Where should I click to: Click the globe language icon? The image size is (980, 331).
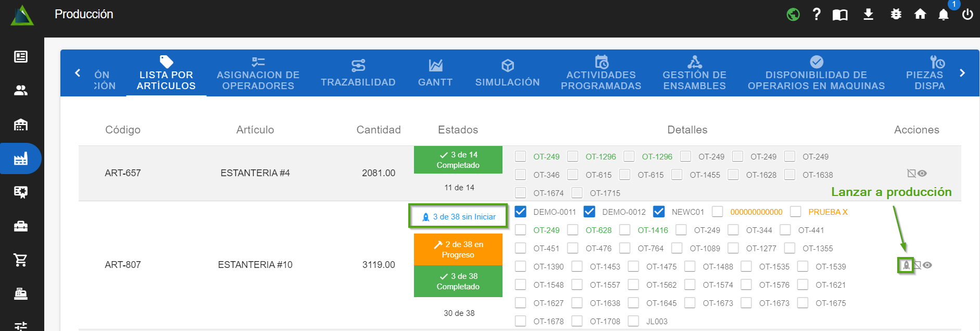(793, 15)
